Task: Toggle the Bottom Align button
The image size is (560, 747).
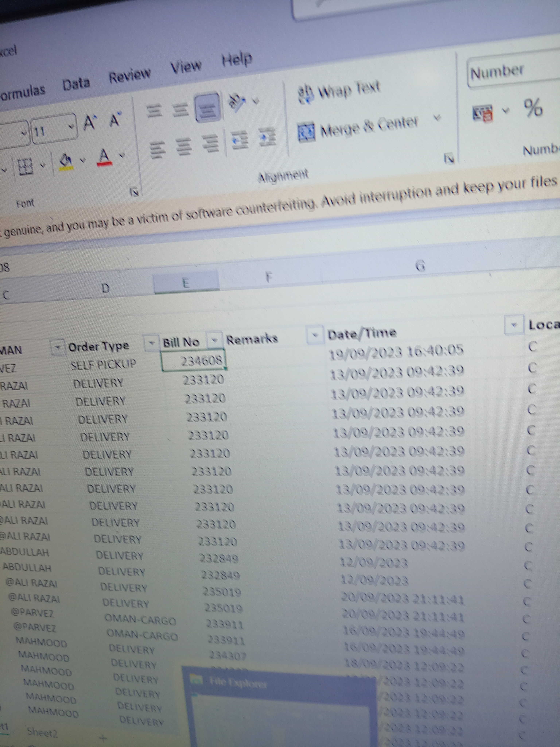Action: (x=208, y=107)
